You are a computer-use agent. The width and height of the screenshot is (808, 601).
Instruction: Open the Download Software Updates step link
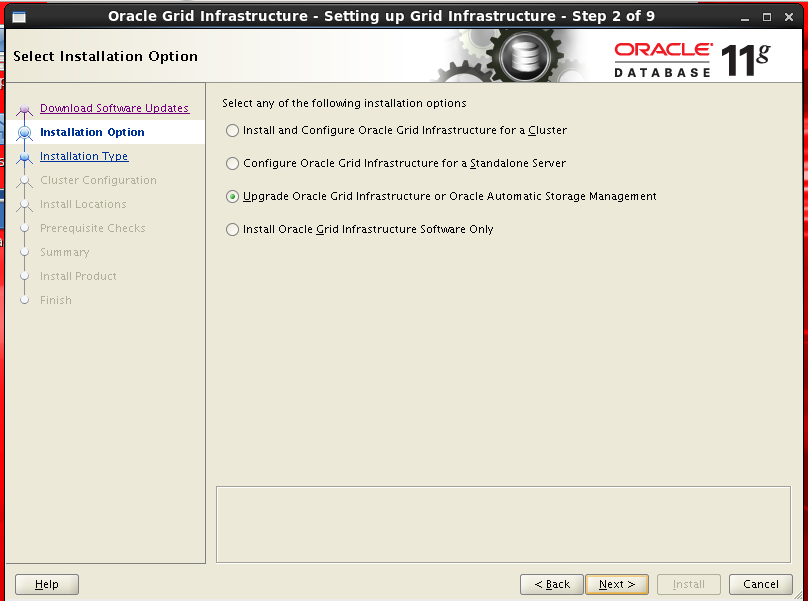(114, 108)
